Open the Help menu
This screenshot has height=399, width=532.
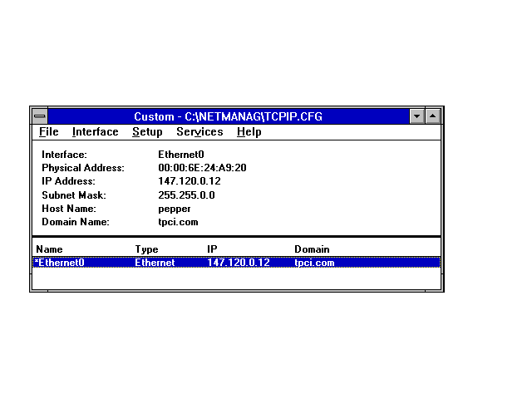249,132
